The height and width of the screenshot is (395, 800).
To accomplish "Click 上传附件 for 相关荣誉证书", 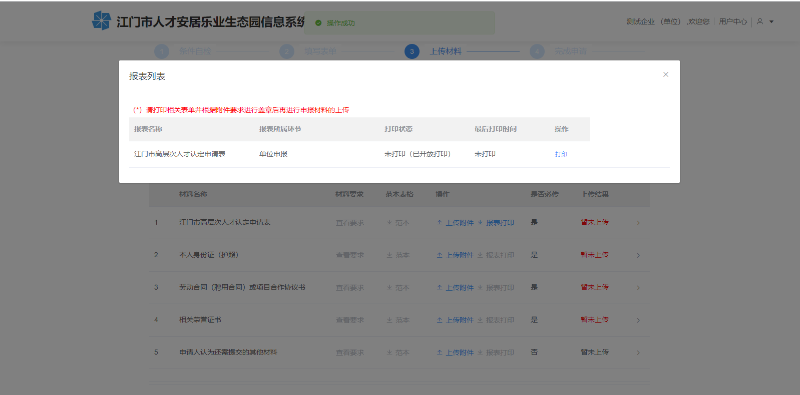I will [x=455, y=320].
